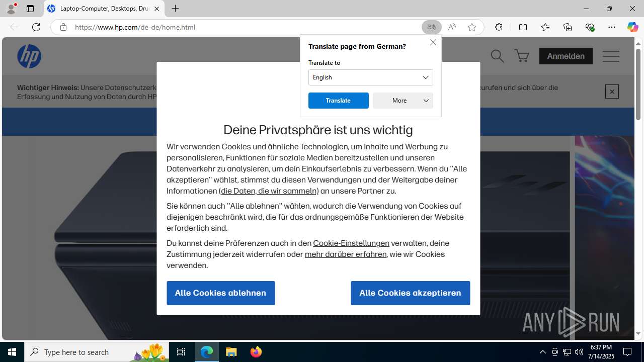The image size is (644, 362).
Task: Open the Translate to English dropdown
Action: 370,77
